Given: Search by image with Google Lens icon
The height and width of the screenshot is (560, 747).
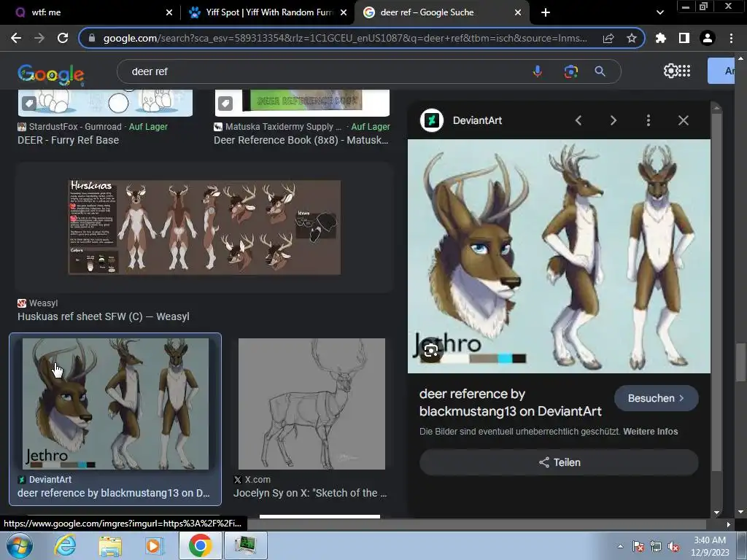Looking at the screenshot, I should 570,71.
